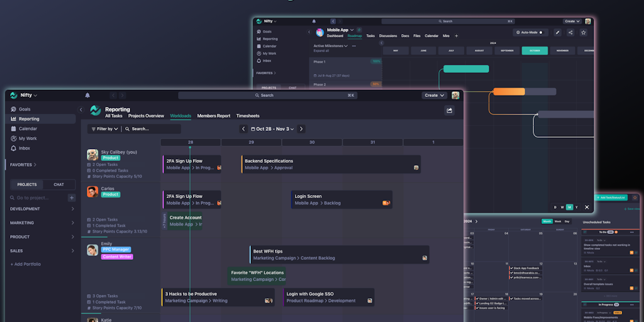Switch to the Projects Overview tab

[146, 116]
